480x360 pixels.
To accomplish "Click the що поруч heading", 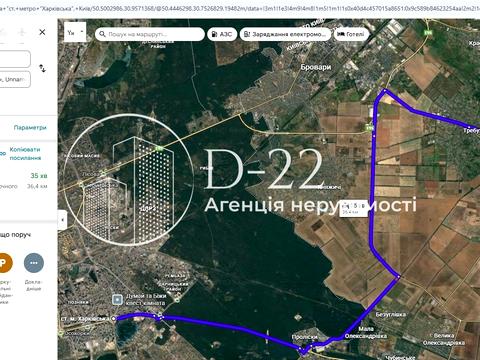I will coord(15,235).
